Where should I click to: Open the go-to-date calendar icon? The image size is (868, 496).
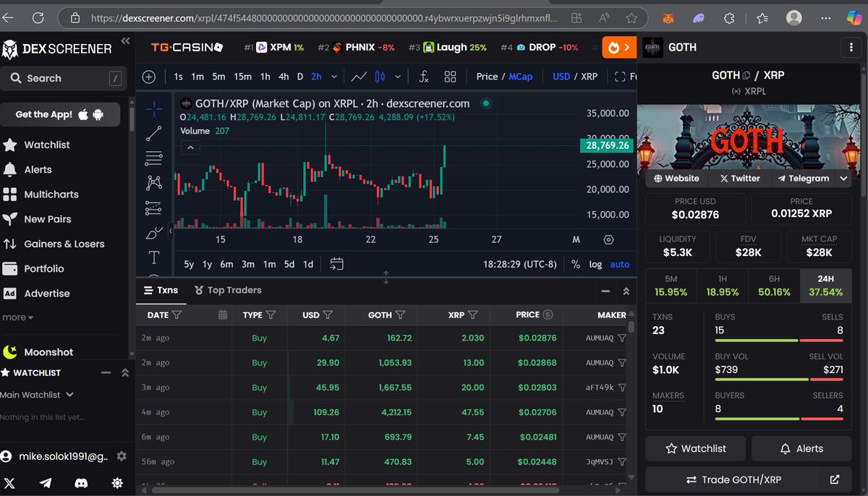coord(336,264)
